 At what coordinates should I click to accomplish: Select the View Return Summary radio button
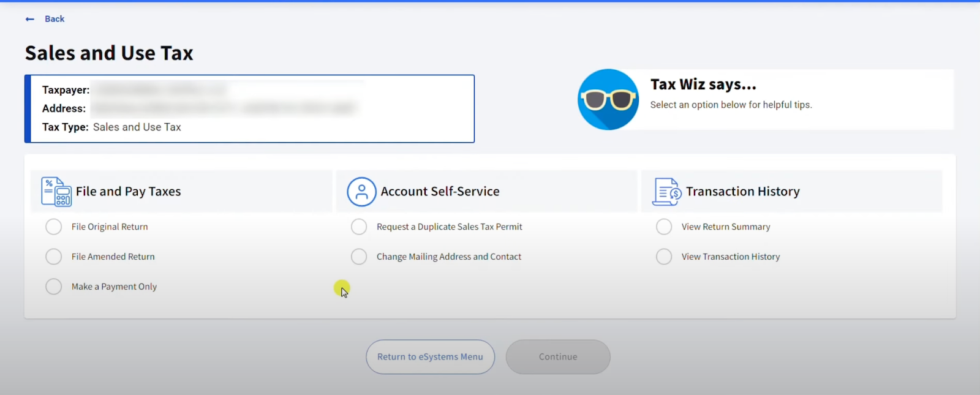pos(664,227)
